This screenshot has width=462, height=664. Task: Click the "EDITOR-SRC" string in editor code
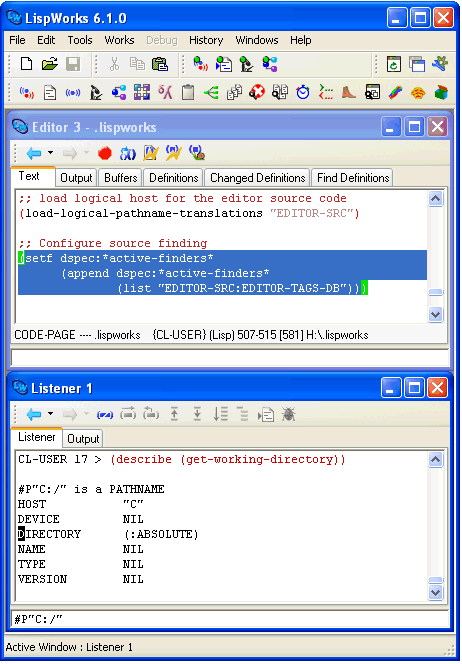(x=311, y=213)
